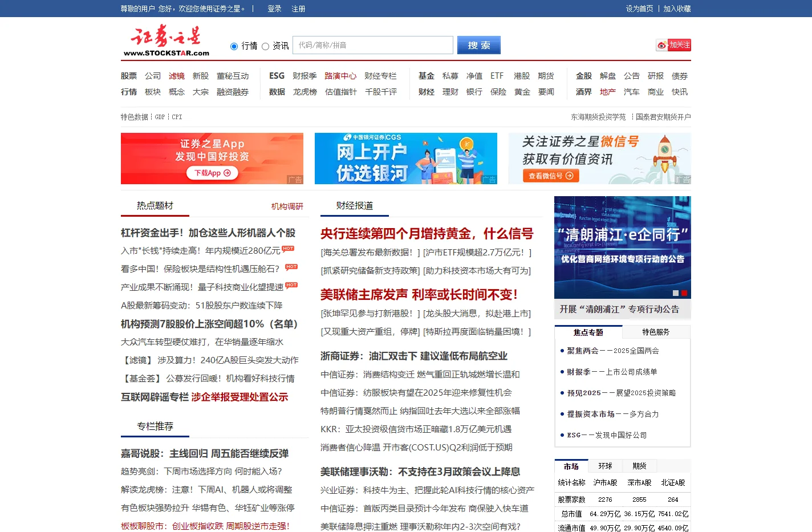Open 金股 navigation item
The image size is (812, 532).
(584, 76)
